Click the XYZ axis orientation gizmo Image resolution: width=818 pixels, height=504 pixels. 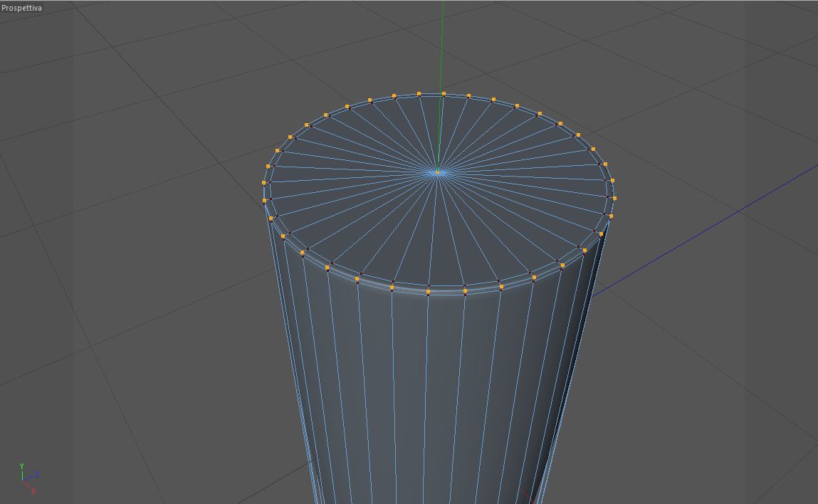click(28, 478)
